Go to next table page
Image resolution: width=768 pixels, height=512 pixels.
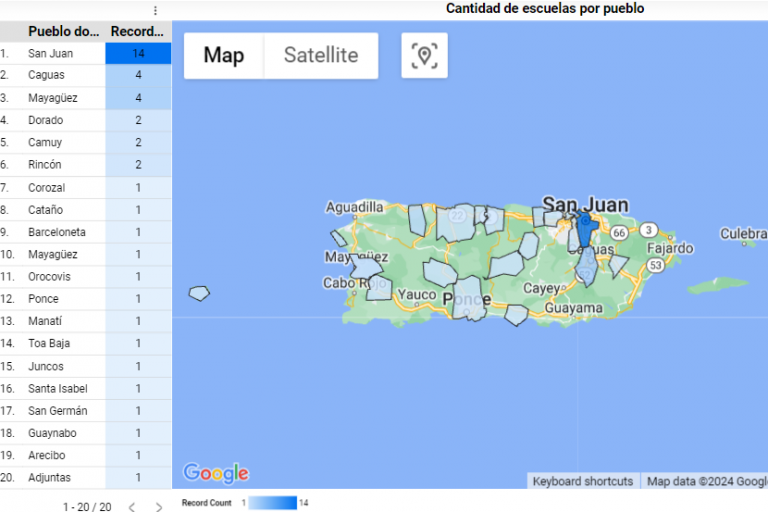158,507
